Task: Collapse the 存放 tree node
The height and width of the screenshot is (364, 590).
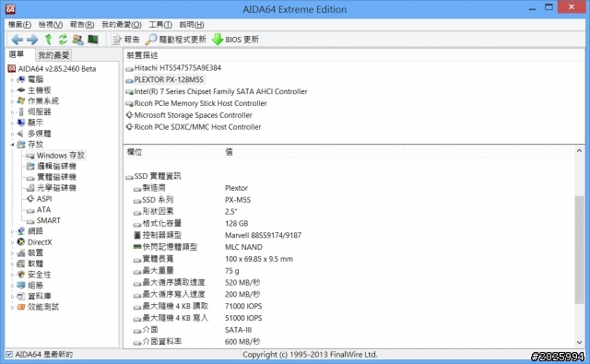Action: point(12,145)
